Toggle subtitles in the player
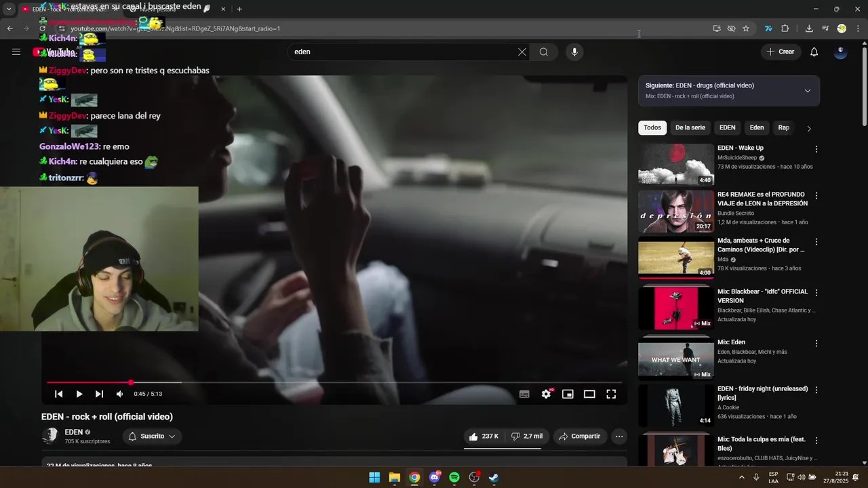Viewport: 868px width, 488px height. pyautogui.click(x=524, y=394)
